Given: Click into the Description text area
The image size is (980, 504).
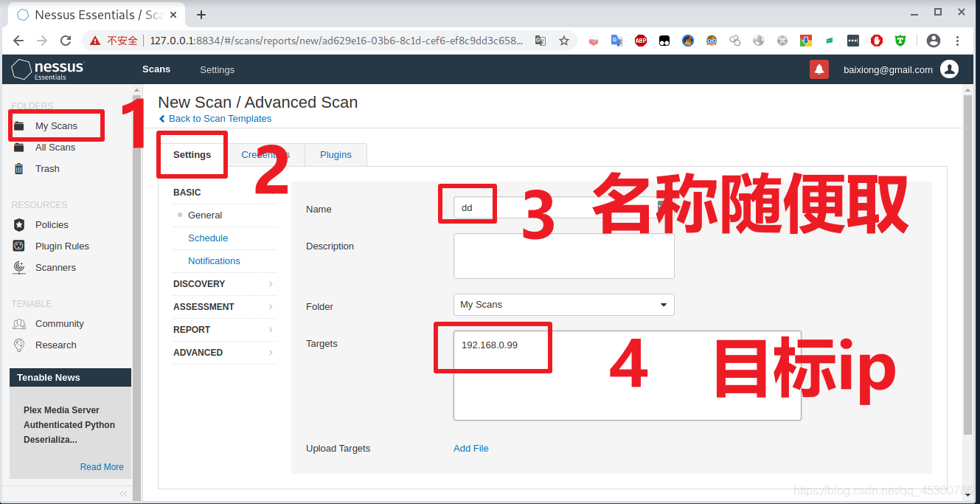Looking at the screenshot, I should click(563, 256).
